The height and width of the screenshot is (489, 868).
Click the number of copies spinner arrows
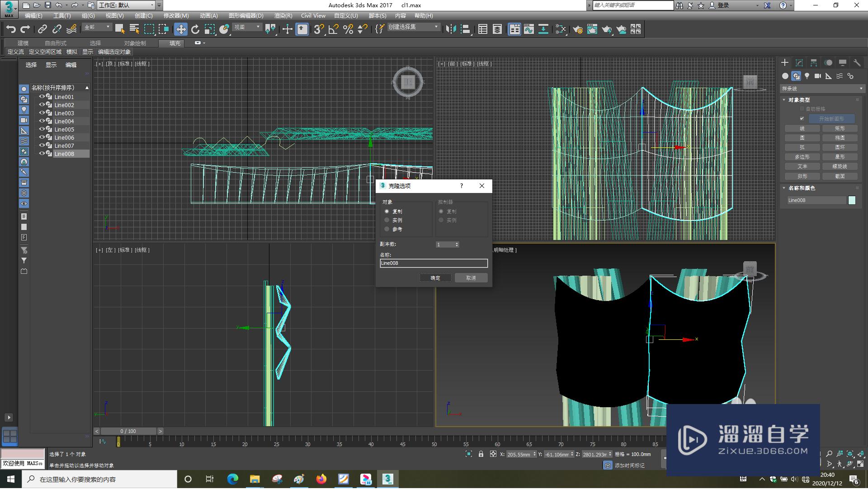(457, 244)
